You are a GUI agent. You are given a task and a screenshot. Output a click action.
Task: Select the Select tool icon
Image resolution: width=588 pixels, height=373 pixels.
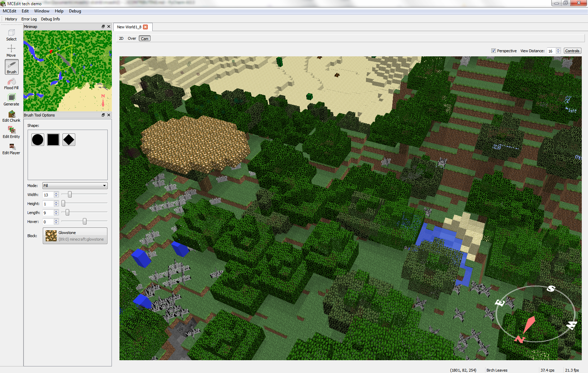click(11, 35)
